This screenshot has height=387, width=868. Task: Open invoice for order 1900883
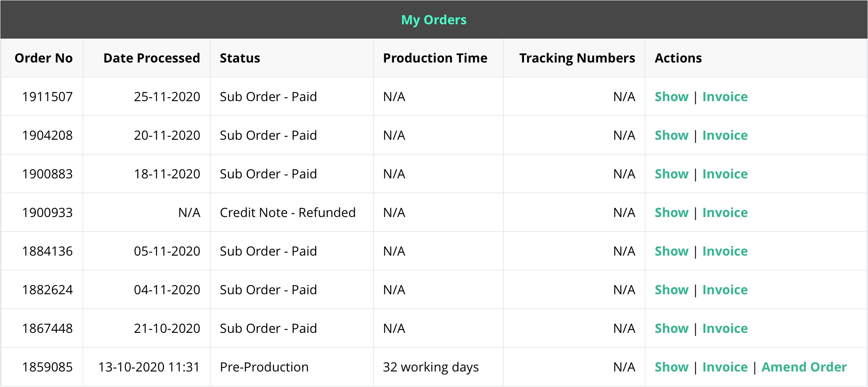pyautogui.click(x=725, y=174)
